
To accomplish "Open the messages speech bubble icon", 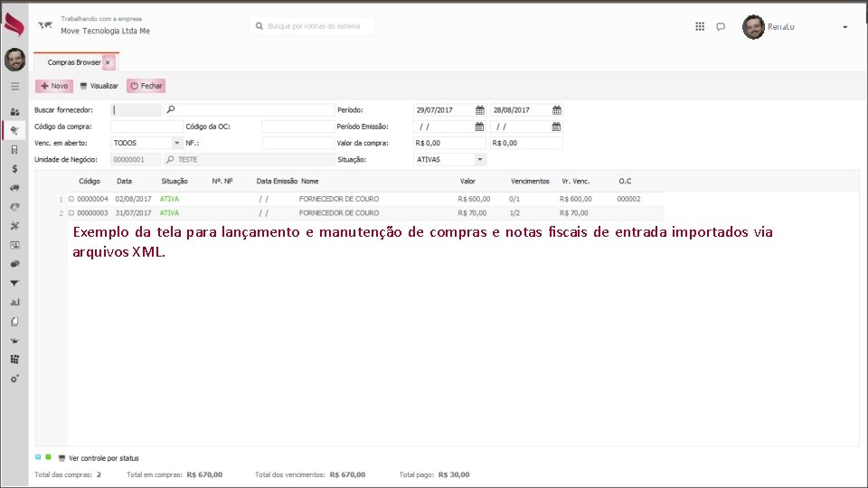I will point(721,26).
